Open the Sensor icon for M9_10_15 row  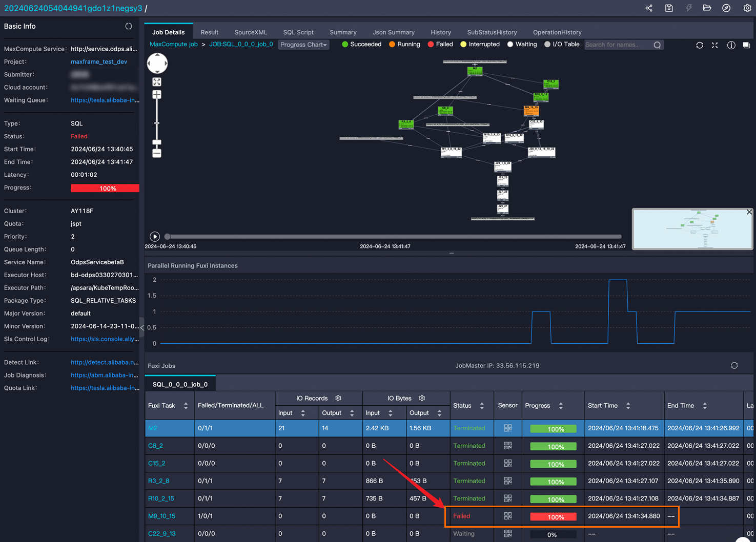(508, 516)
